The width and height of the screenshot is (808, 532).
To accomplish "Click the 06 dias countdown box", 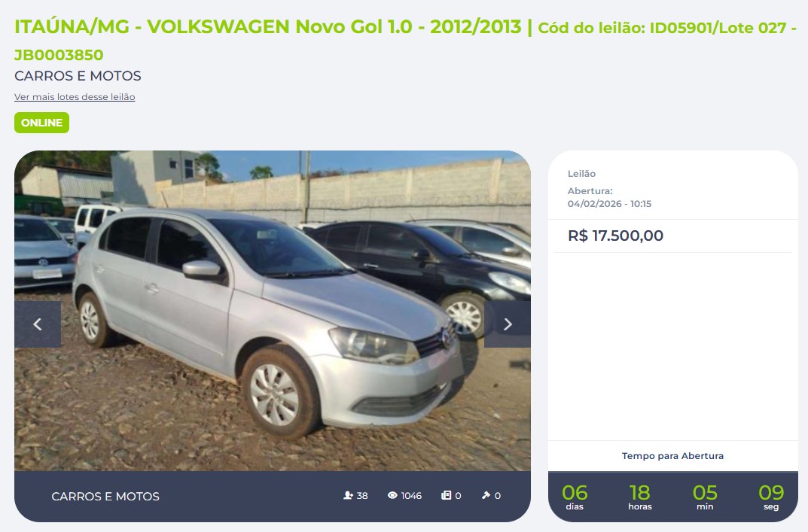I will click(575, 497).
